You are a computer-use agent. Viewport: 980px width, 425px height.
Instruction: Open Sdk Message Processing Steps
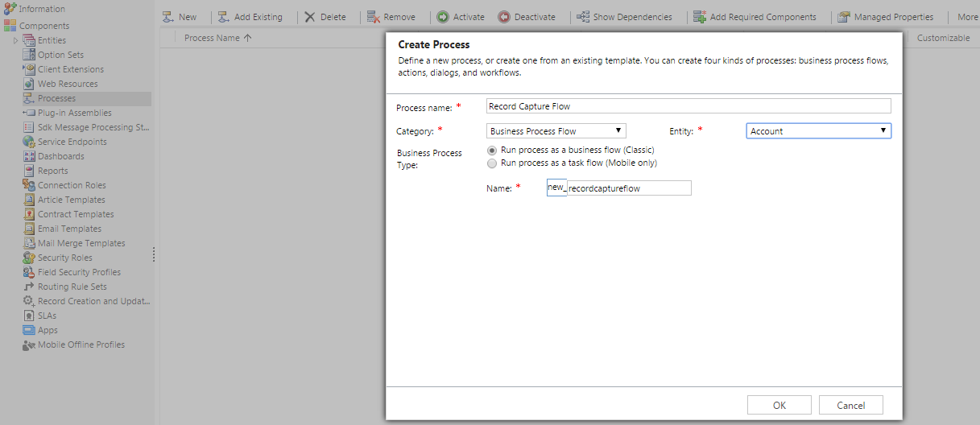(x=93, y=127)
